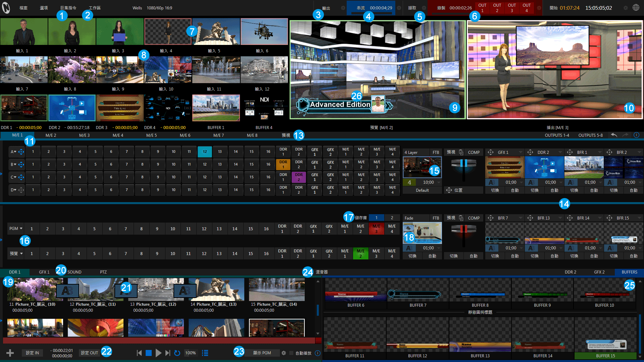This screenshot has width=644, height=362.
Task: Open the 預覽 row dropdown
Action: tap(16, 253)
